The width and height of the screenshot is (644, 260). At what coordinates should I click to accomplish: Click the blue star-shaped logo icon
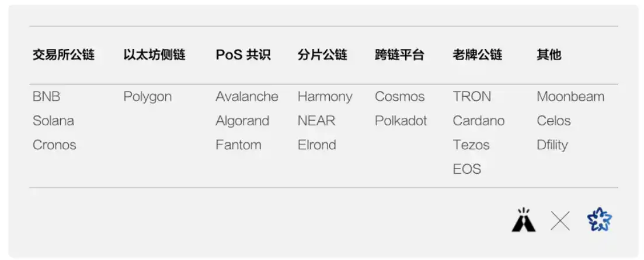tap(600, 220)
